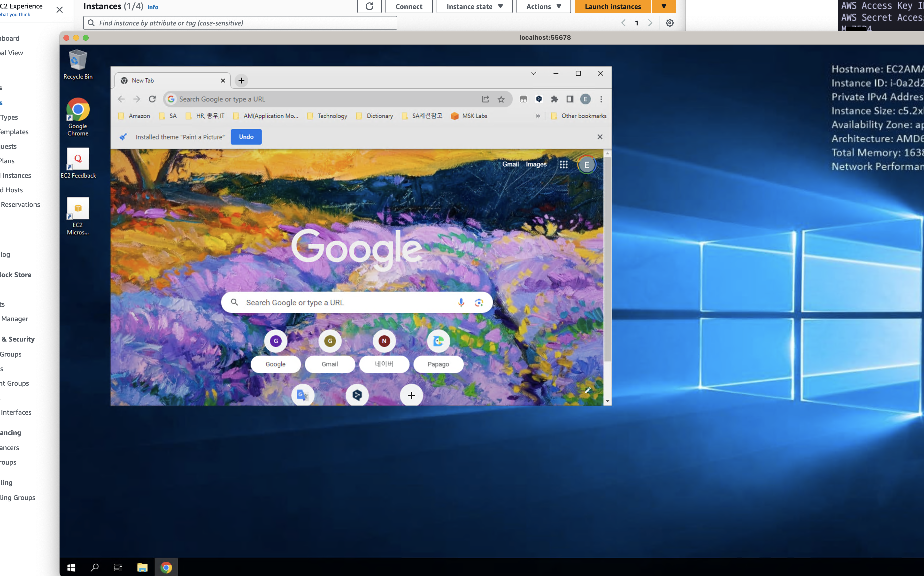Open the Chrome extensions puzzle icon
The width and height of the screenshot is (924, 576).
[x=554, y=99]
